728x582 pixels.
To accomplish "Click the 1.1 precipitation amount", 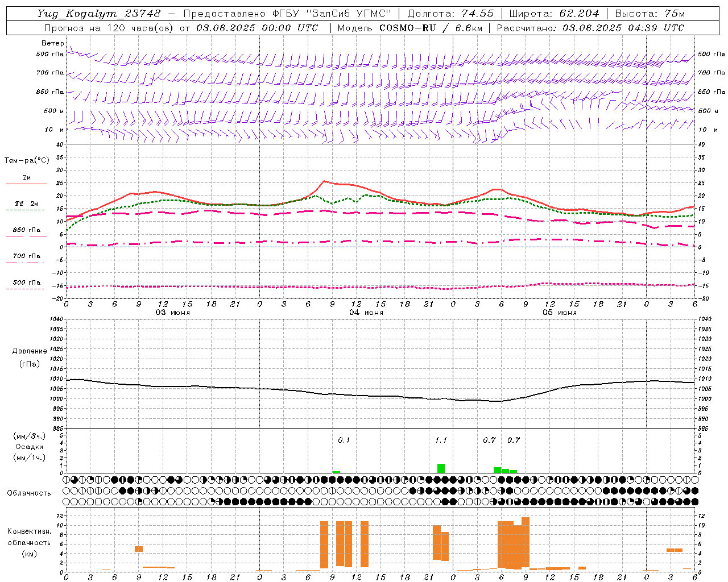I will pyautogui.click(x=441, y=440).
